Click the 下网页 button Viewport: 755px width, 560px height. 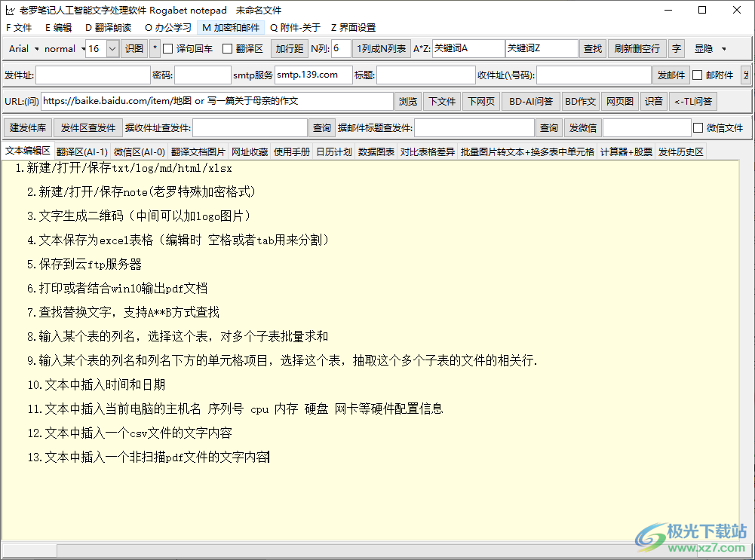[x=481, y=101]
